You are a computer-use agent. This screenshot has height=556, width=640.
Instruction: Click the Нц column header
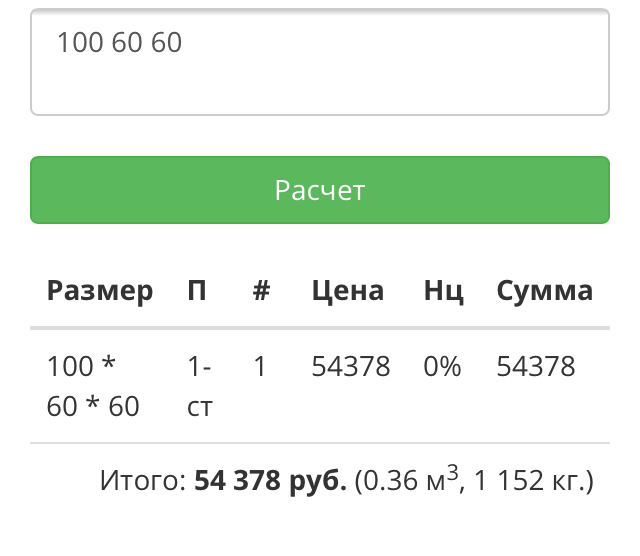tap(443, 291)
